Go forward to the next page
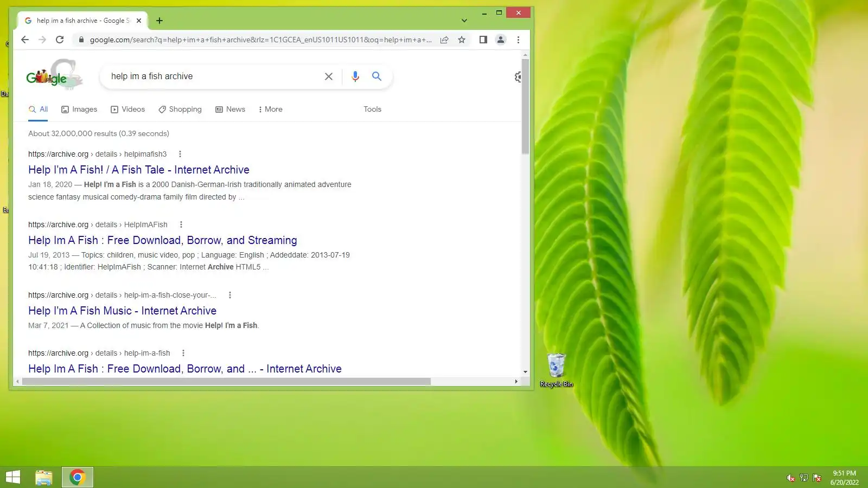This screenshot has height=488, width=868. [x=42, y=40]
